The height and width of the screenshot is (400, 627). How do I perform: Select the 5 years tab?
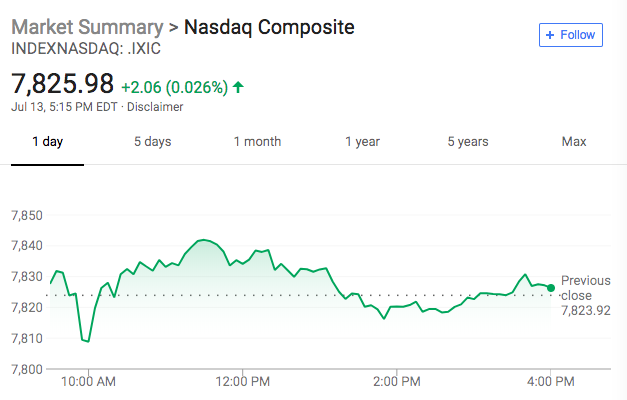(467, 142)
